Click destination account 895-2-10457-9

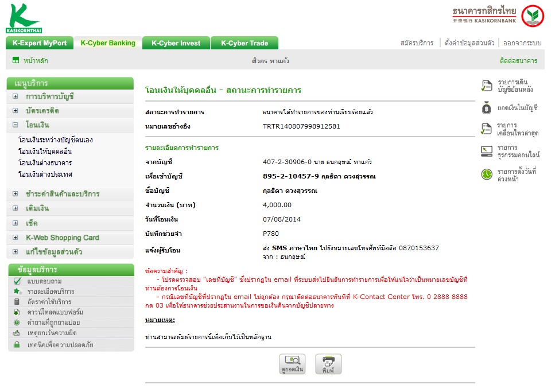point(291,176)
